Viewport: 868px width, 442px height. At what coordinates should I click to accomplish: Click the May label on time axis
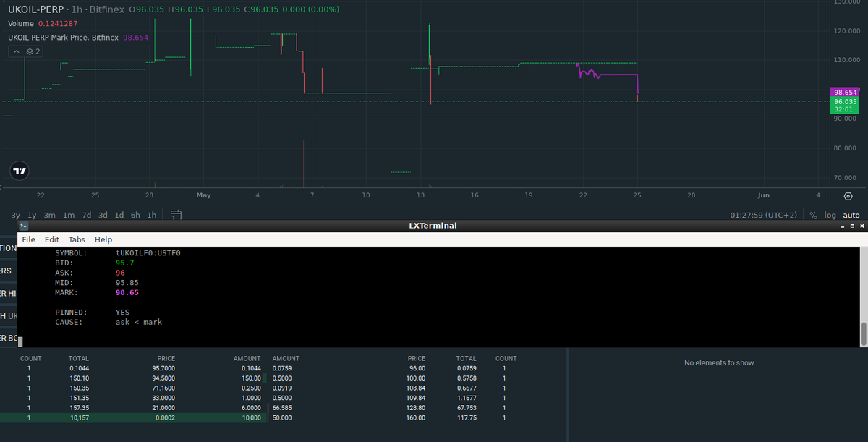click(203, 195)
